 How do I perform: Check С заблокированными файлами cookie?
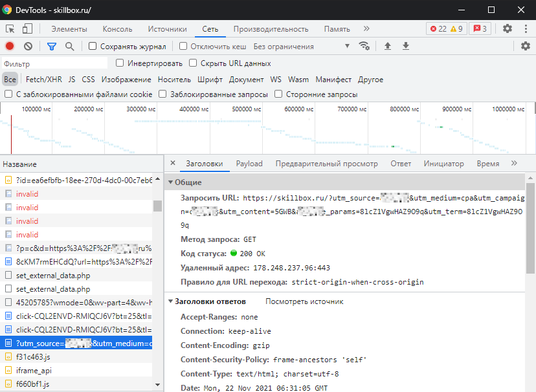pos(8,94)
